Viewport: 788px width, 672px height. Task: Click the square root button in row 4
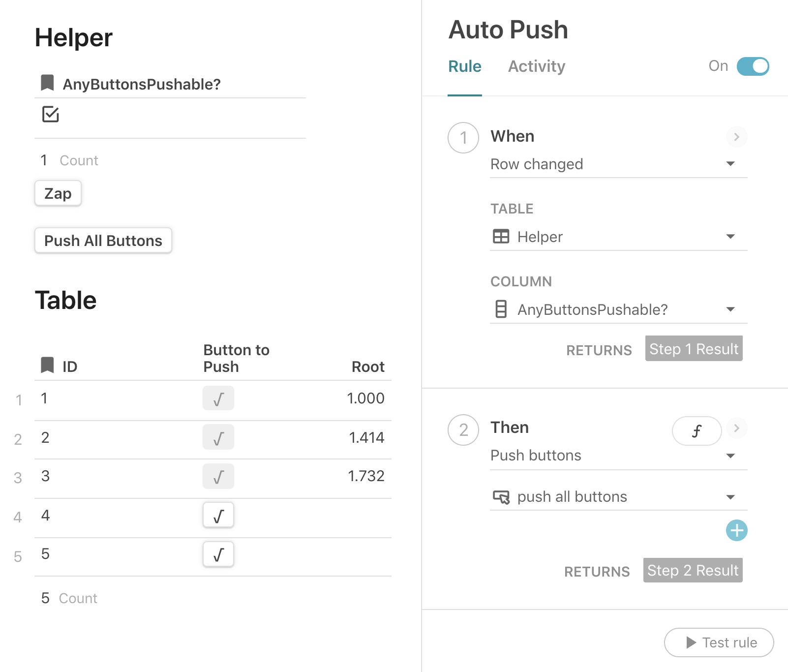(218, 516)
